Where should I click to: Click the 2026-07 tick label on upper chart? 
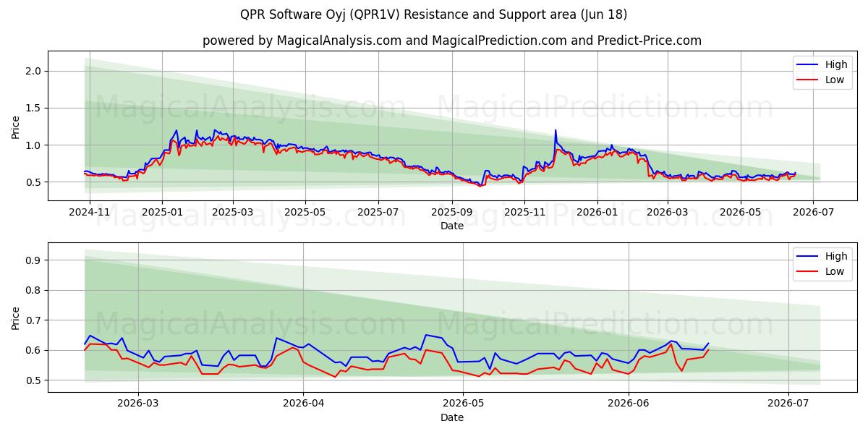[813, 213]
